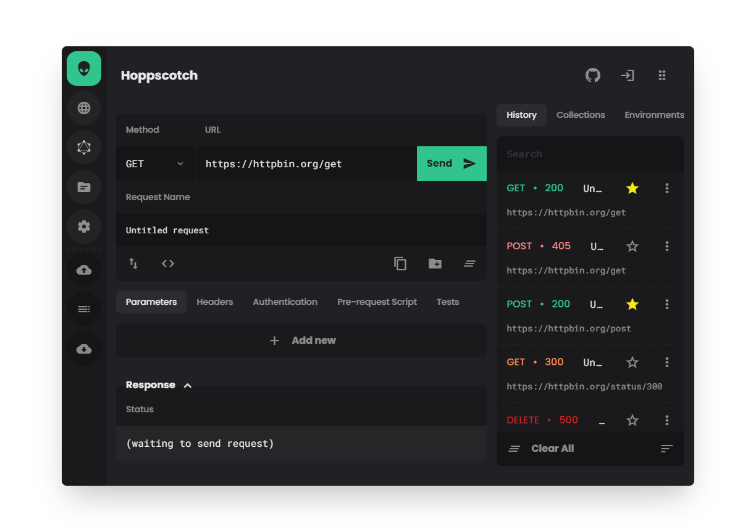The width and height of the screenshot is (756, 532).
Task: Star the POST 405 history entry
Action: [632, 246]
